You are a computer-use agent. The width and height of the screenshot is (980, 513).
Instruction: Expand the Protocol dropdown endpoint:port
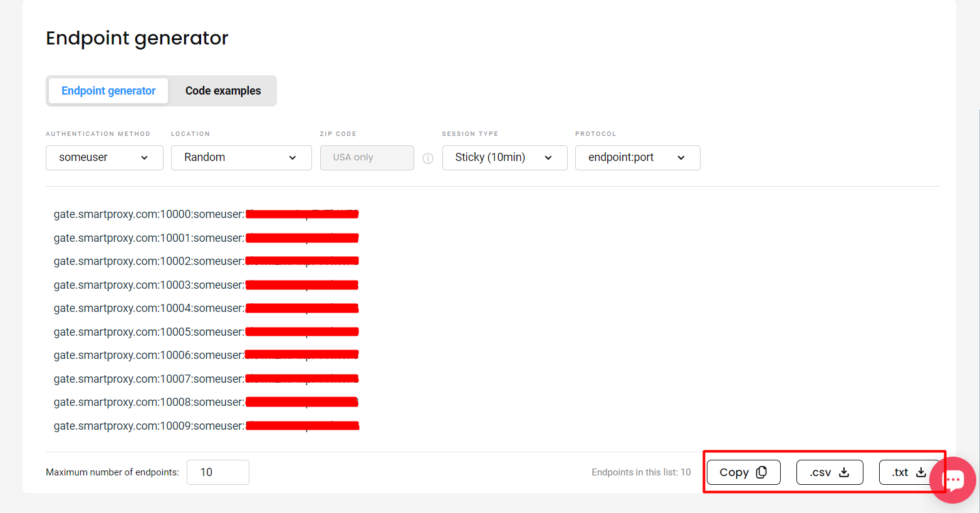638,158
